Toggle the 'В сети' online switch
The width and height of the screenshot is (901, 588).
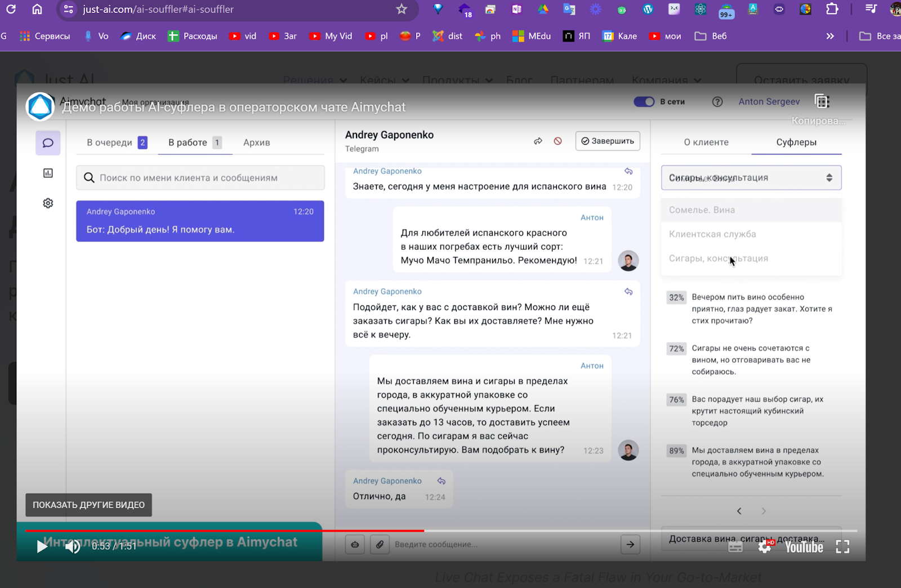(644, 102)
